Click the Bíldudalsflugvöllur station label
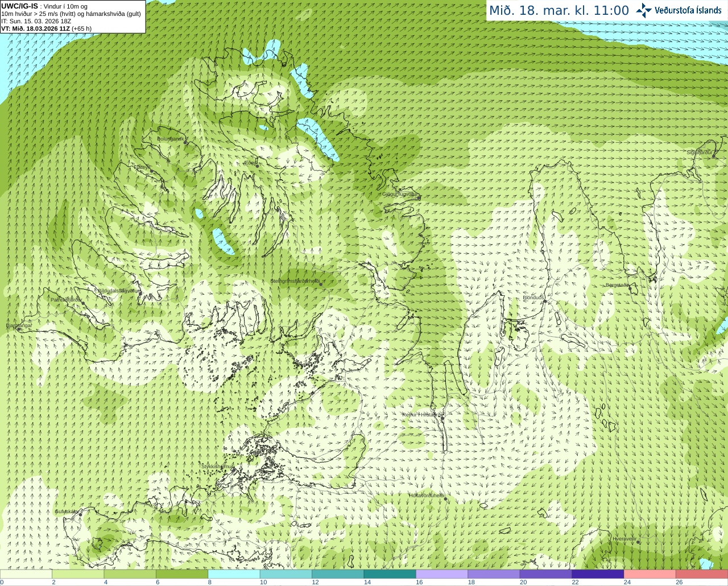This screenshot has height=586, width=728. pyautogui.click(x=118, y=291)
